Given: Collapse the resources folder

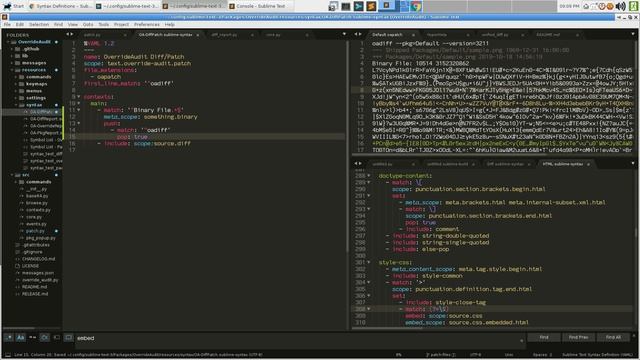Looking at the screenshot, I should click(x=12, y=70).
